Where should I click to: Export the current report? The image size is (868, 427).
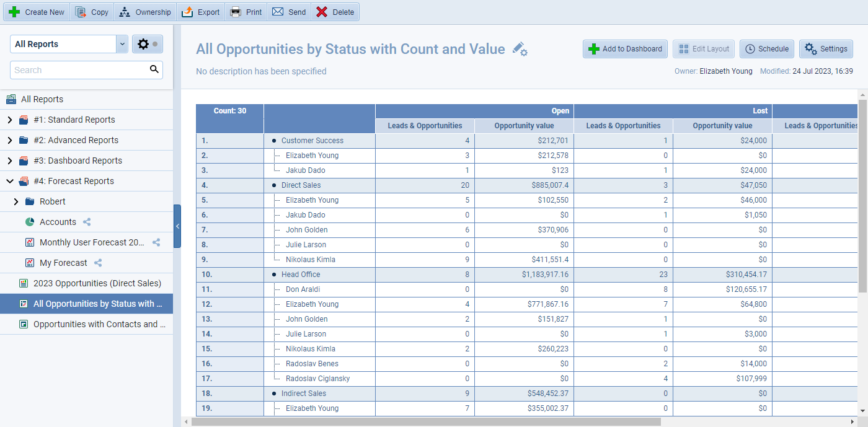[x=200, y=11]
